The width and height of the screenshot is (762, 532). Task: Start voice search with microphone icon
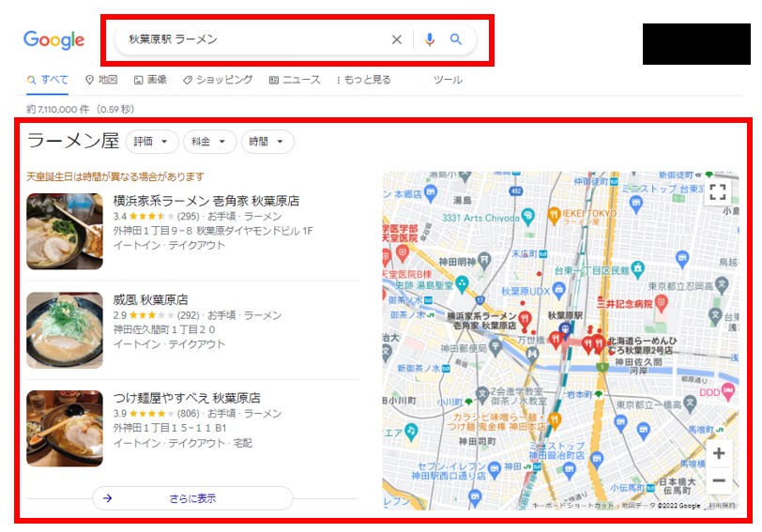coord(429,39)
